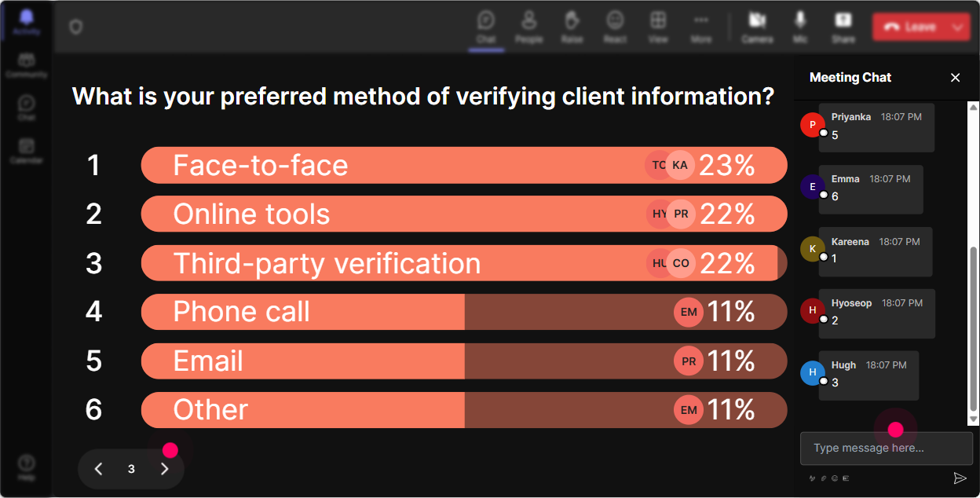Screen dimensions: 980x498
Task: Open Priyanka's avatar in chat
Action: tap(813, 124)
